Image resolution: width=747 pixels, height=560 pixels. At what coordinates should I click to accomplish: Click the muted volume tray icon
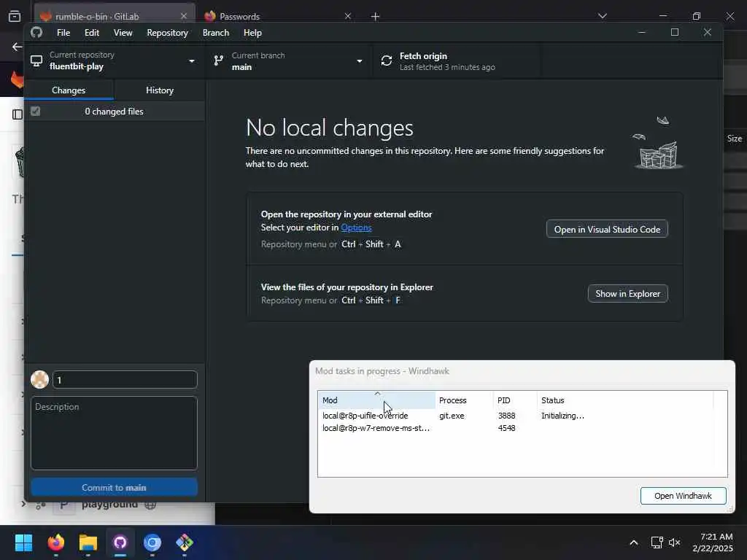click(x=674, y=542)
